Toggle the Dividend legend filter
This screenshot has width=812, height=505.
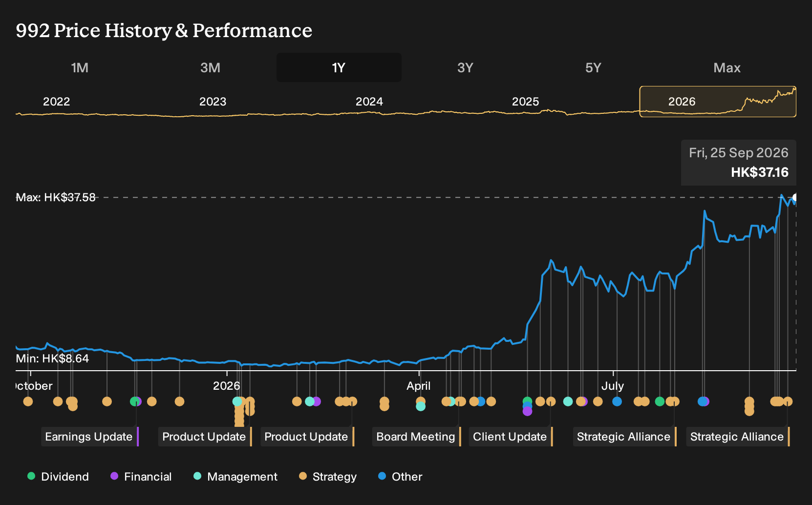coord(58,477)
